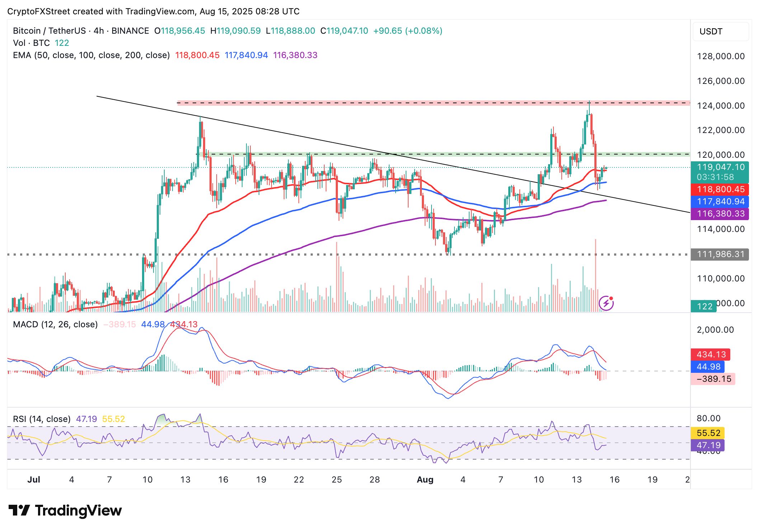The image size is (759, 532).
Task: Select the MACD (12, 26, close) legend
Action: tap(55, 324)
